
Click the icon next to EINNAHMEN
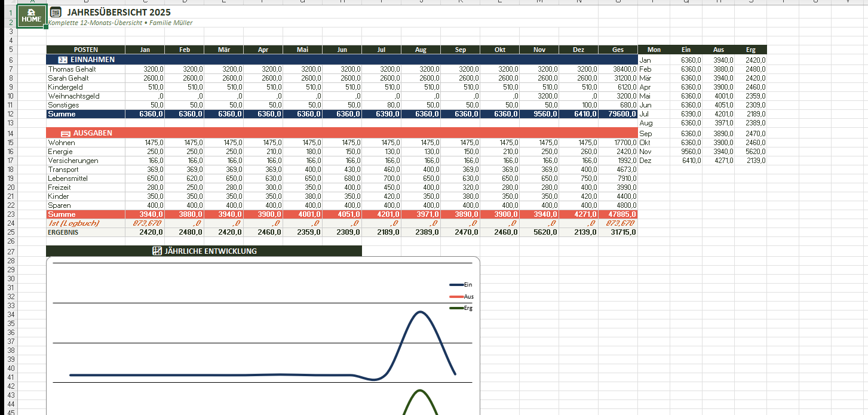tap(63, 60)
